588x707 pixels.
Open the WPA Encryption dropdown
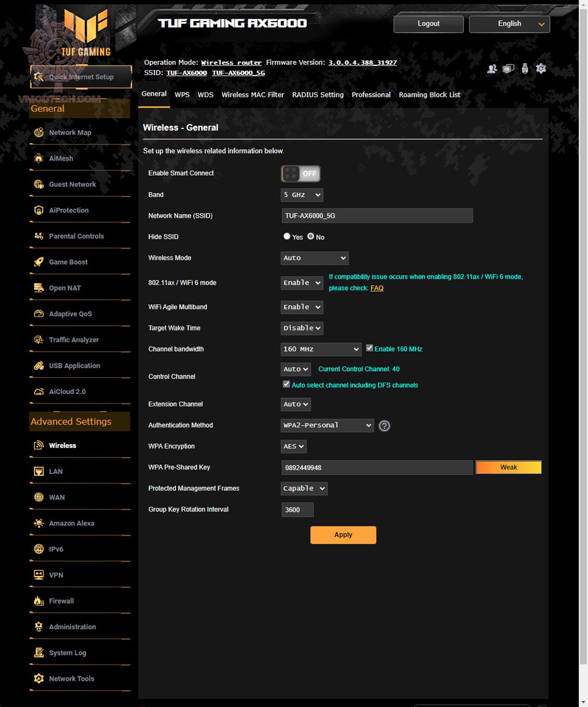click(293, 446)
